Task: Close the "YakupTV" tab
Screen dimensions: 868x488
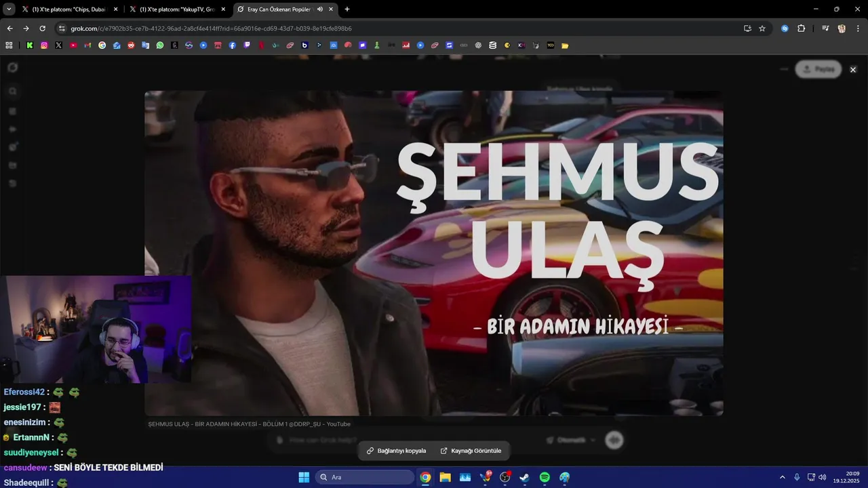Action: tap(223, 9)
